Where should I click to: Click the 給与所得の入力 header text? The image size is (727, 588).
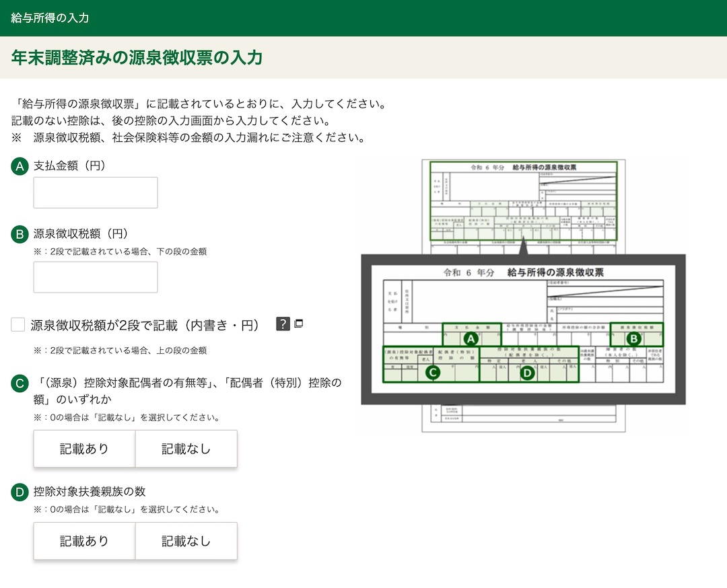pos(50,17)
